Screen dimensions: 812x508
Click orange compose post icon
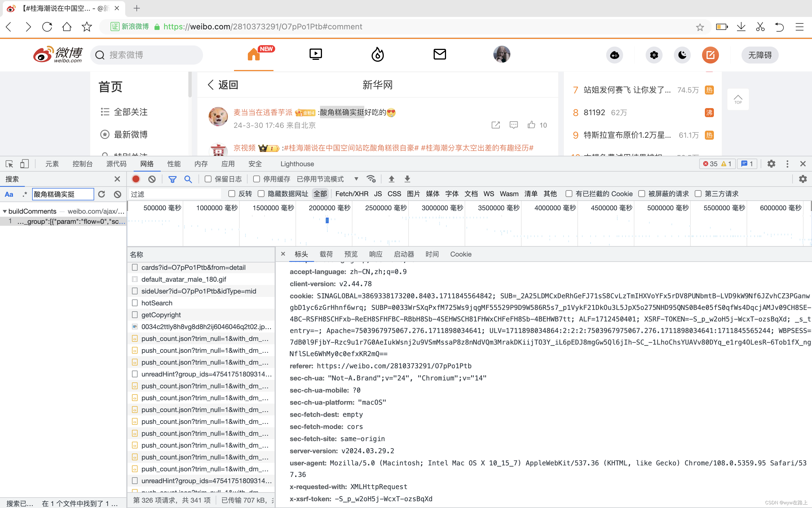click(x=710, y=55)
